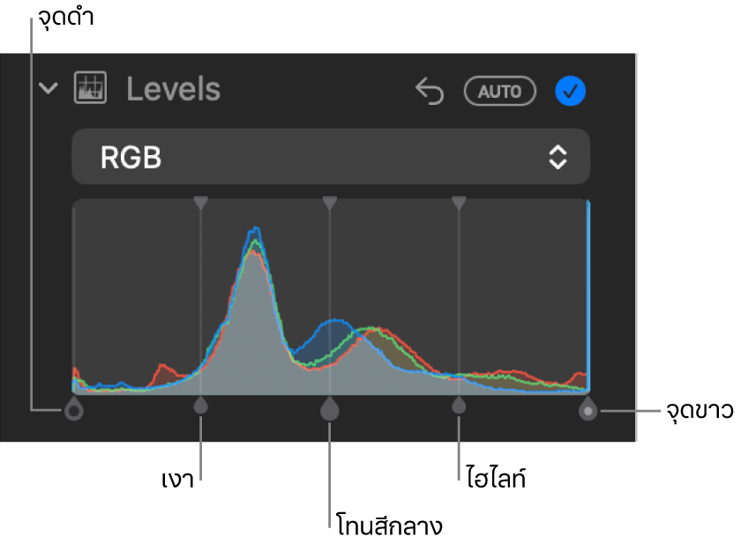Viewport: 756px width, 544px height.
Task: Click inside the RGB histogram graph
Action: click(331, 297)
